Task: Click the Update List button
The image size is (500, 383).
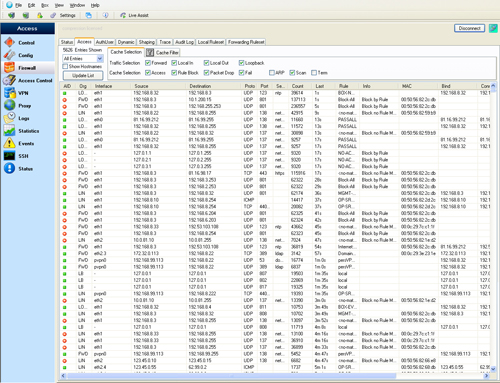Action: 83,76
